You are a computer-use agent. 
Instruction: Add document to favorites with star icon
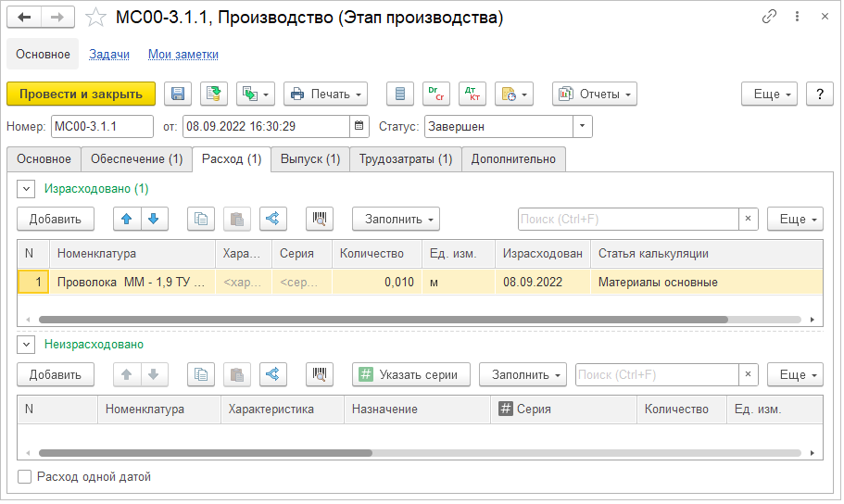coord(95,18)
